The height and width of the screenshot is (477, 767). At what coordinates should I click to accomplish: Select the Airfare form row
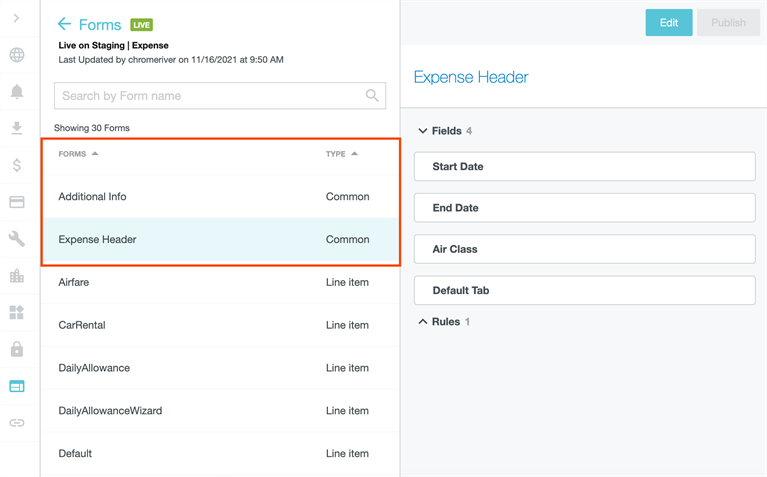(x=220, y=283)
